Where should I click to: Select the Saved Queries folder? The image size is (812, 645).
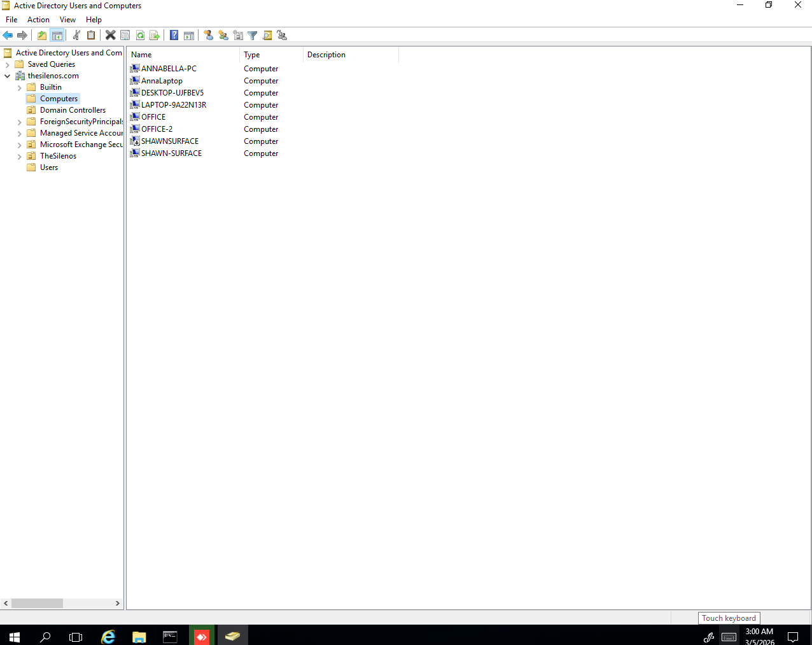coord(51,64)
